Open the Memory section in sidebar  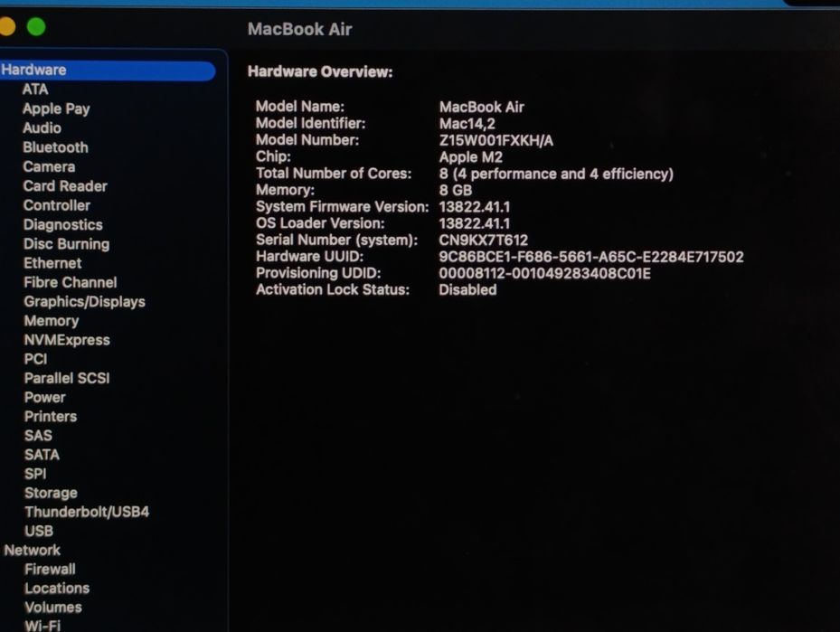coord(52,321)
